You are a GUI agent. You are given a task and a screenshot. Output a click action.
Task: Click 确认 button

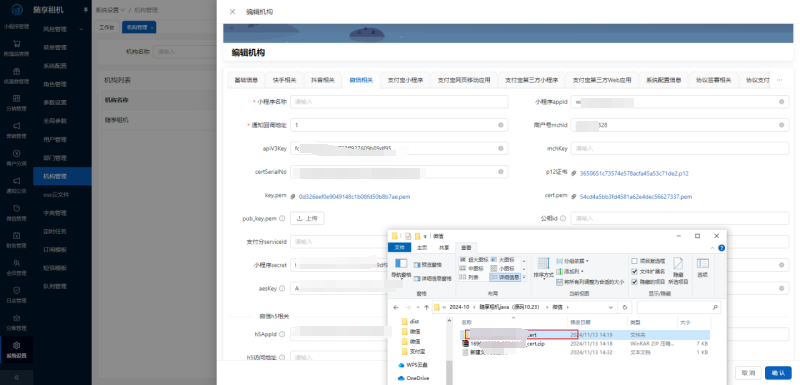pos(779,373)
